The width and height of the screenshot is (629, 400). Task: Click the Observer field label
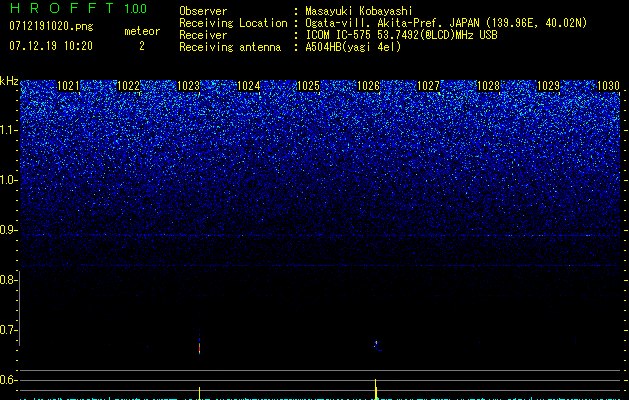(x=203, y=11)
